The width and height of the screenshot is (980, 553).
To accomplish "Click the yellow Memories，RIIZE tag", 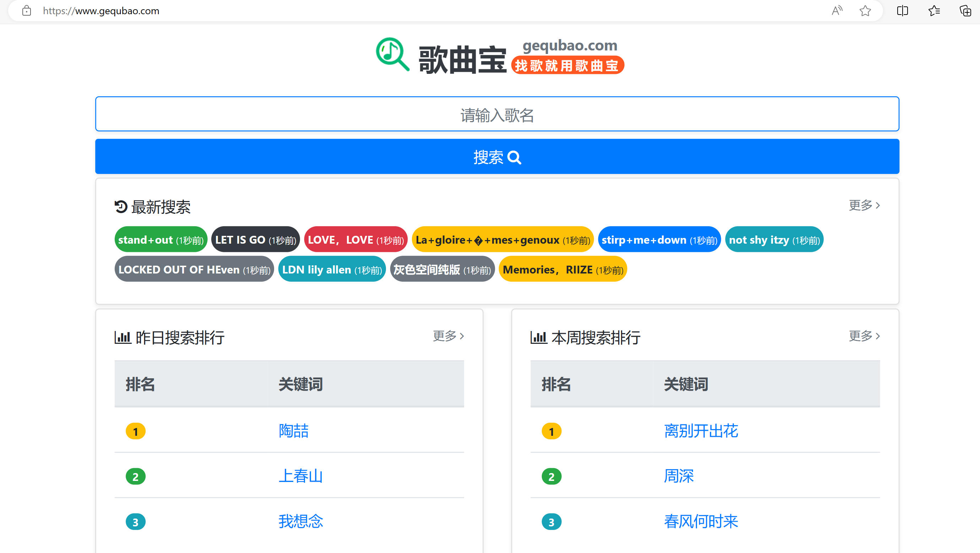I will point(562,270).
